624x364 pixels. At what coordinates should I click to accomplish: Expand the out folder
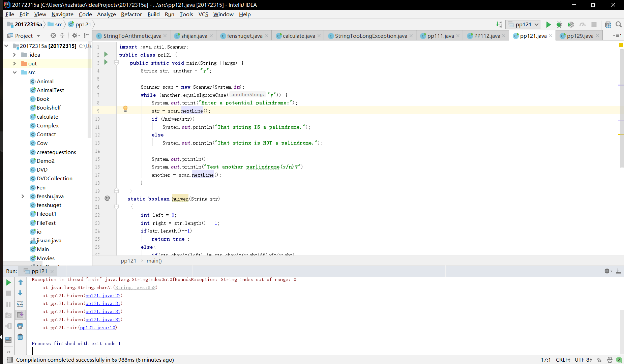coord(14,63)
